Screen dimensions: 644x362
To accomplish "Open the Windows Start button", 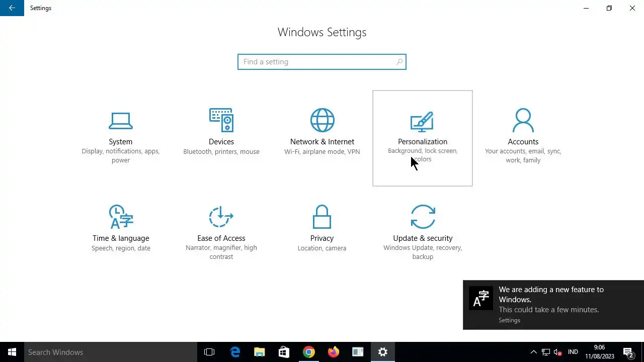I will click(x=12, y=352).
